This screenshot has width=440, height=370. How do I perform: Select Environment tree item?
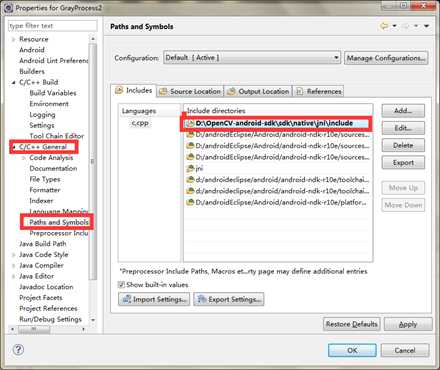pos(49,104)
